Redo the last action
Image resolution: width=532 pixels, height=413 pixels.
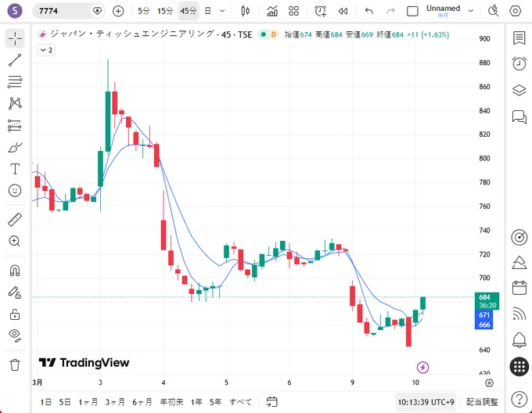point(391,11)
